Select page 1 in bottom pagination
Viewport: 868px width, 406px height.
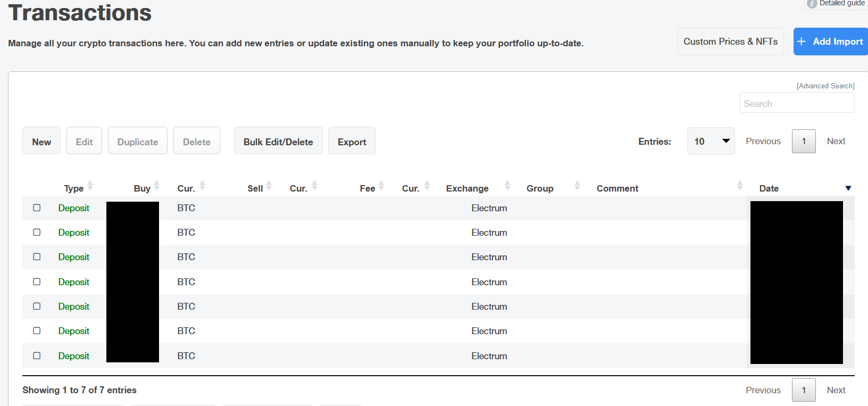click(x=804, y=390)
